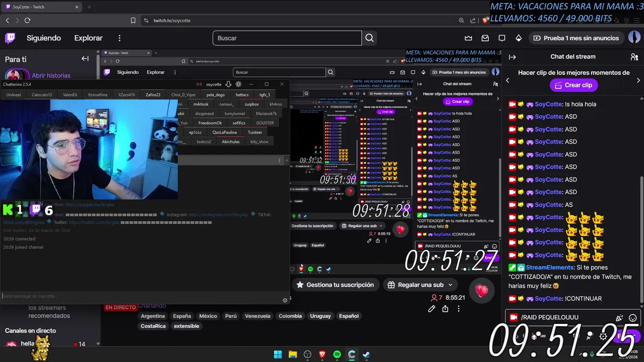Screen dimensions: 644x362
Task: Open Brave browser from the taskbar
Action: (323, 354)
